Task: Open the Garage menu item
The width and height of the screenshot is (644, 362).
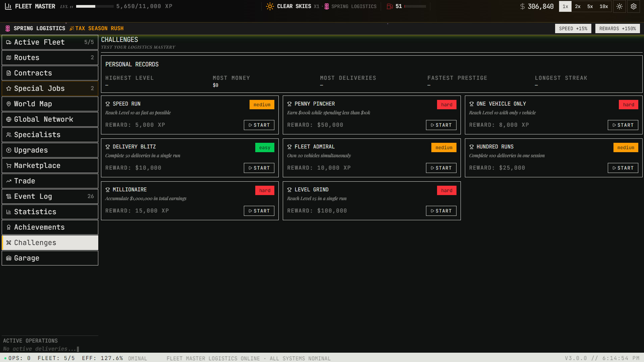Action: (x=50, y=258)
